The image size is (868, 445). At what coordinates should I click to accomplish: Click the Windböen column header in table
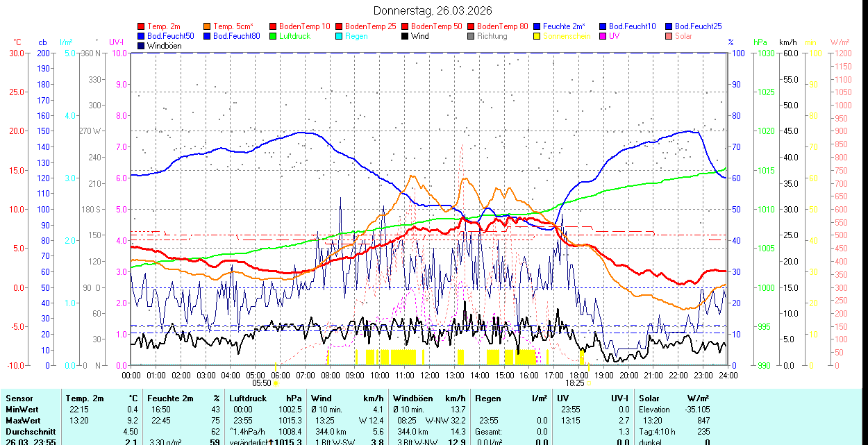(413, 398)
